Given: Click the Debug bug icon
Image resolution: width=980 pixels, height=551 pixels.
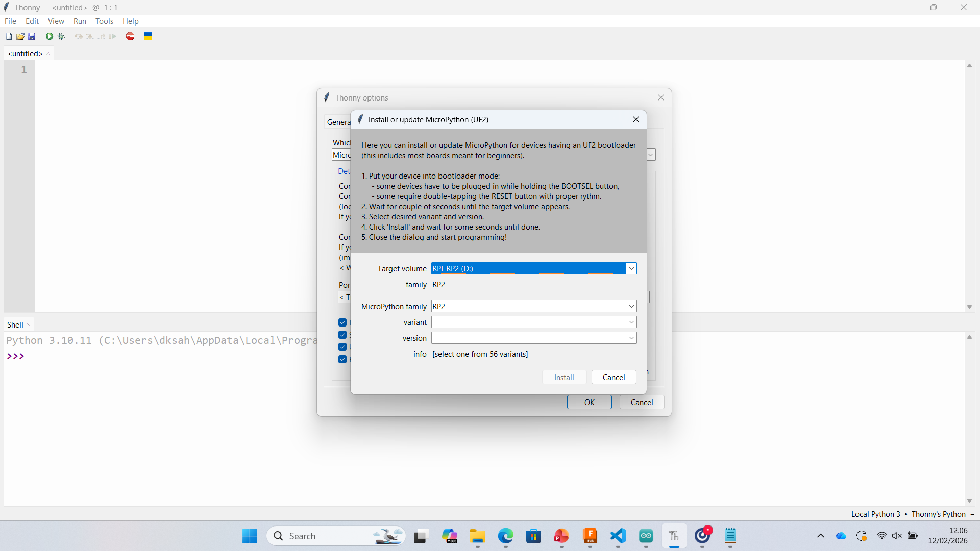Looking at the screenshot, I should (x=61, y=36).
